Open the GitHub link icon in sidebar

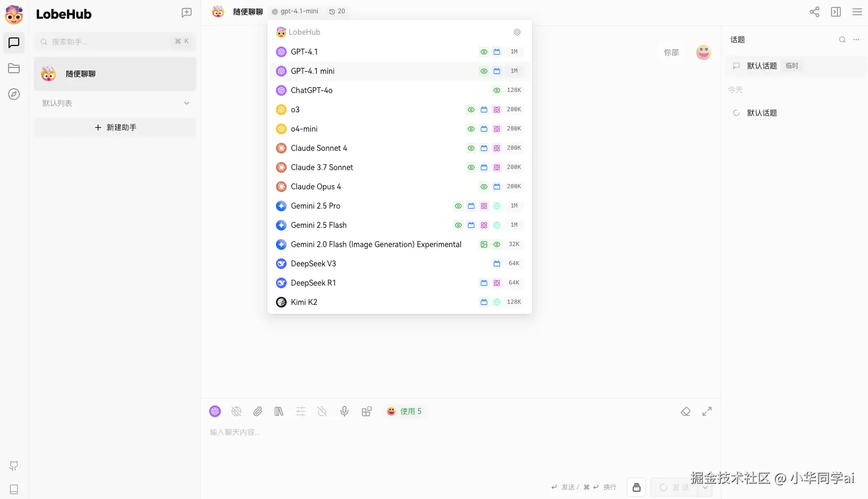(x=14, y=466)
